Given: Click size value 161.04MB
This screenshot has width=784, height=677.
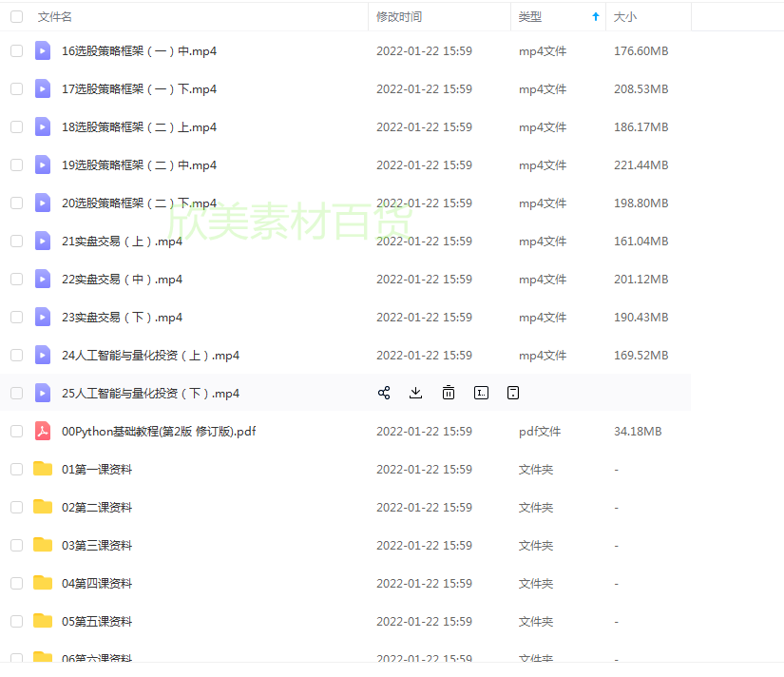Looking at the screenshot, I should click(x=641, y=242).
